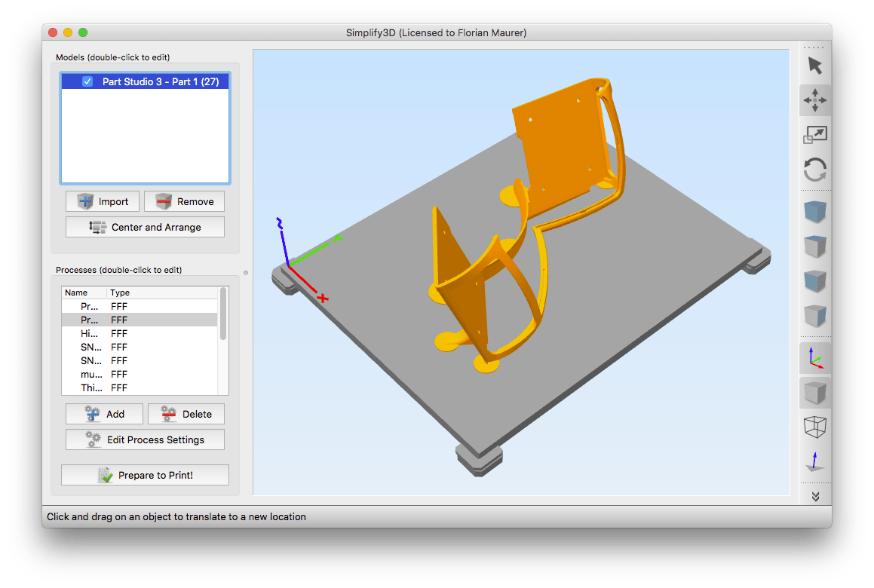Click the normals arrow display icon
This screenshot has width=874, height=588.
click(815, 461)
